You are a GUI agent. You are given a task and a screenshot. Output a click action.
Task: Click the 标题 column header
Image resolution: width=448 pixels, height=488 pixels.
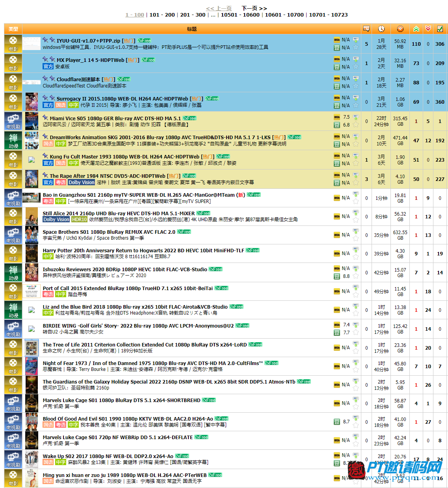tap(192, 29)
